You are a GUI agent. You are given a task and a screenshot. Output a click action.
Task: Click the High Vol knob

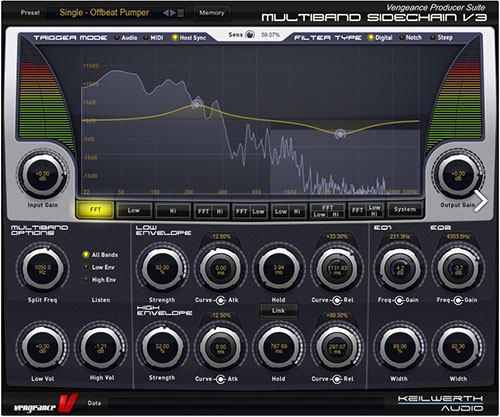click(101, 347)
